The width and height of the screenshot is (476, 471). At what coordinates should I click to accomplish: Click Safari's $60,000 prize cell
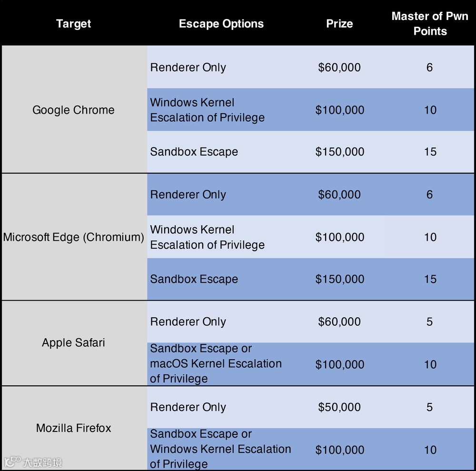(339, 322)
